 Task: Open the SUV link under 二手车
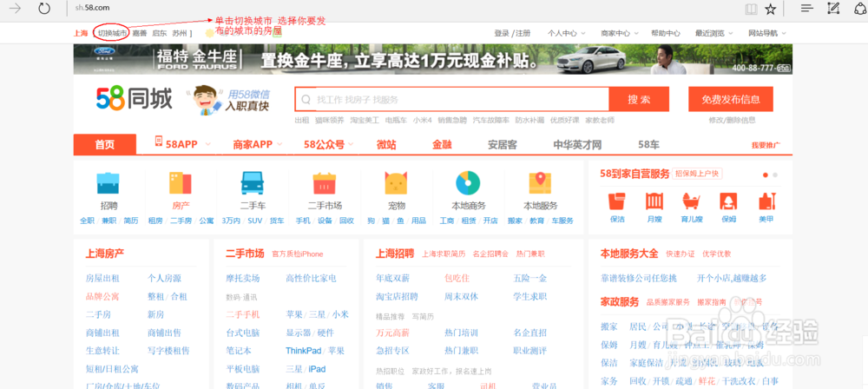[255, 221]
